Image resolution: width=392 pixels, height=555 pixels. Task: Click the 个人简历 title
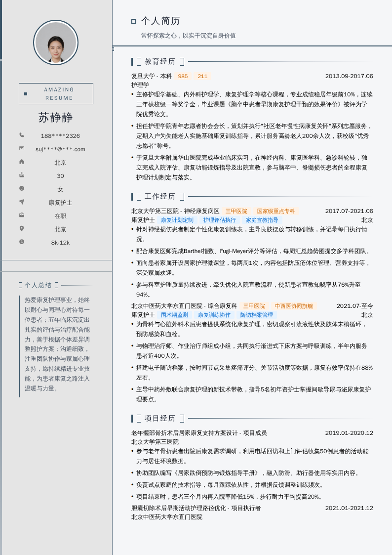[161, 21]
